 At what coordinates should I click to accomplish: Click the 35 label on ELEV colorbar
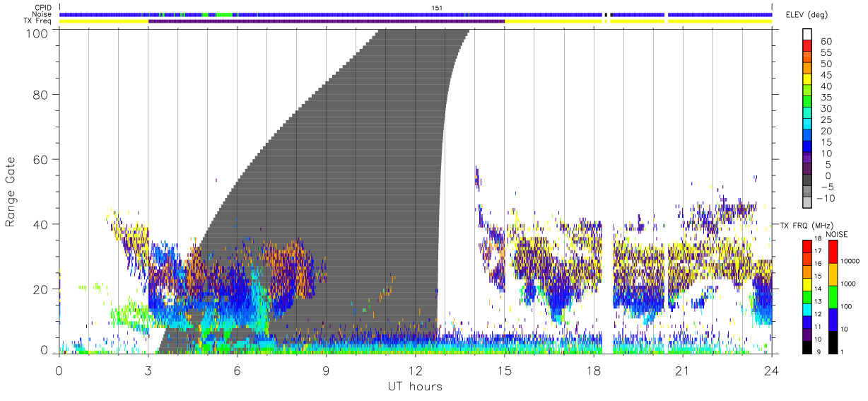click(826, 98)
